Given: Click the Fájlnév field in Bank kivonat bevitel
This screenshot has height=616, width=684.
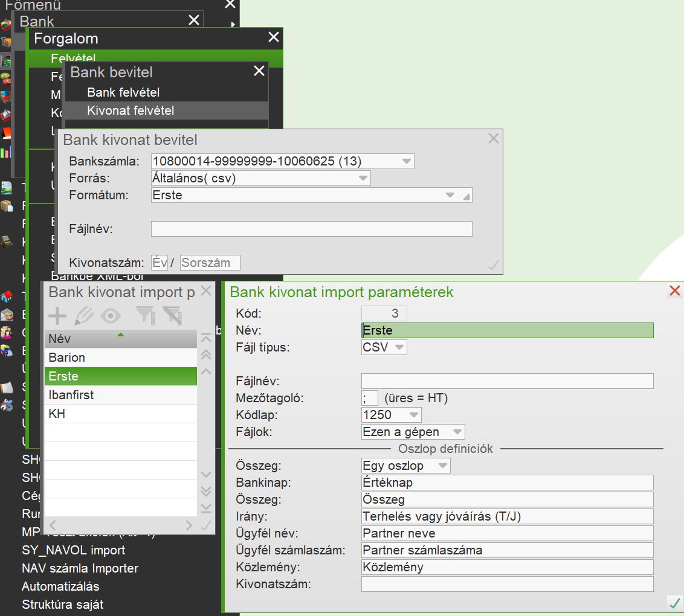Looking at the screenshot, I should pyautogui.click(x=311, y=229).
